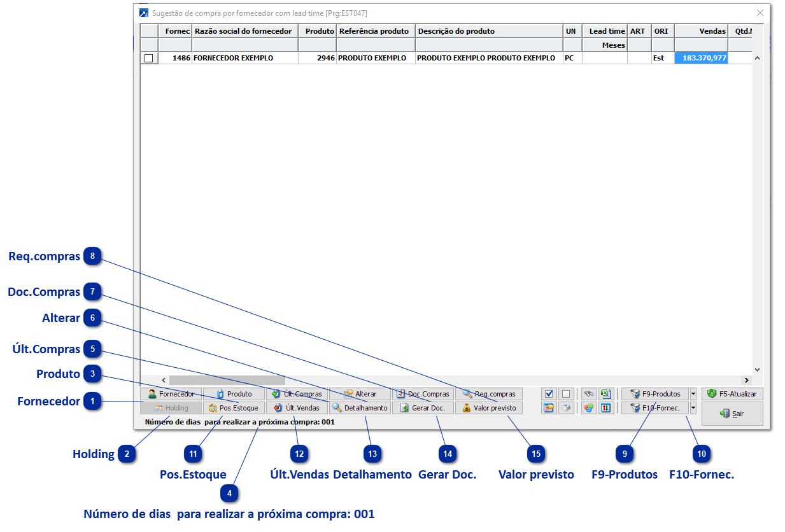Check stock with Pos.Estoque

[234, 408]
